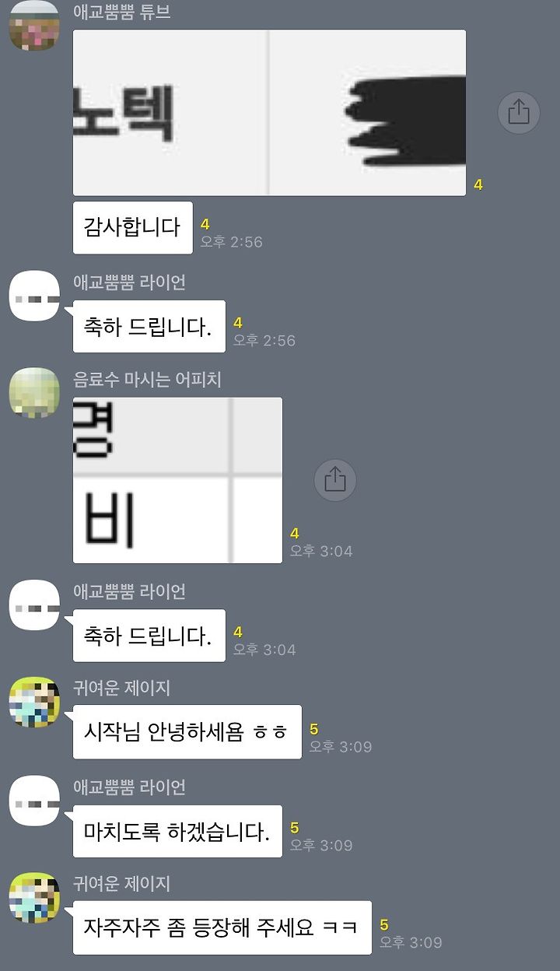Viewport: 560px width, 971px height.
Task: Open the 노텍 shared image
Action: coord(269,113)
